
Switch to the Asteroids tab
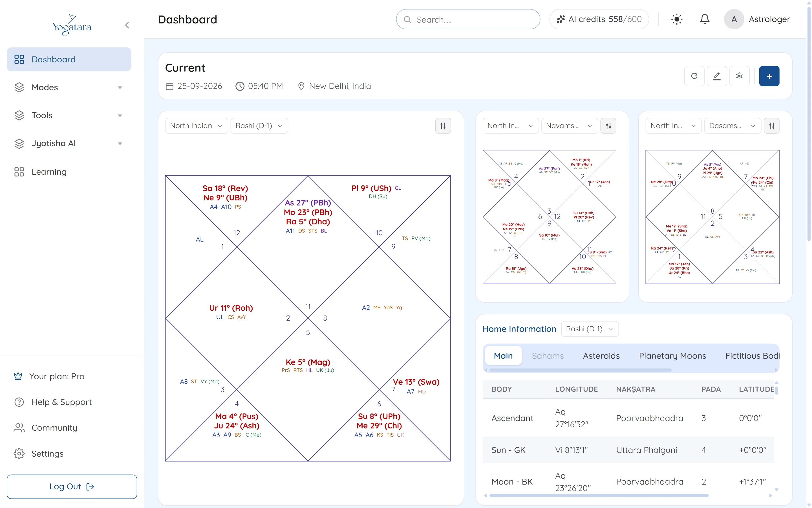tap(601, 356)
